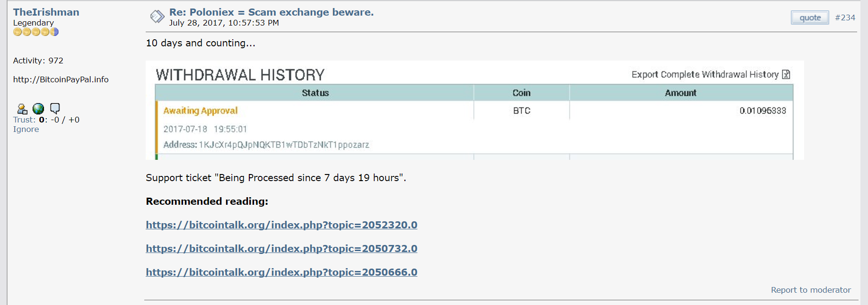Click the Trust link in user panel
This screenshot has height=305, width=868.
pyautogui.click(x=24, y=120)
